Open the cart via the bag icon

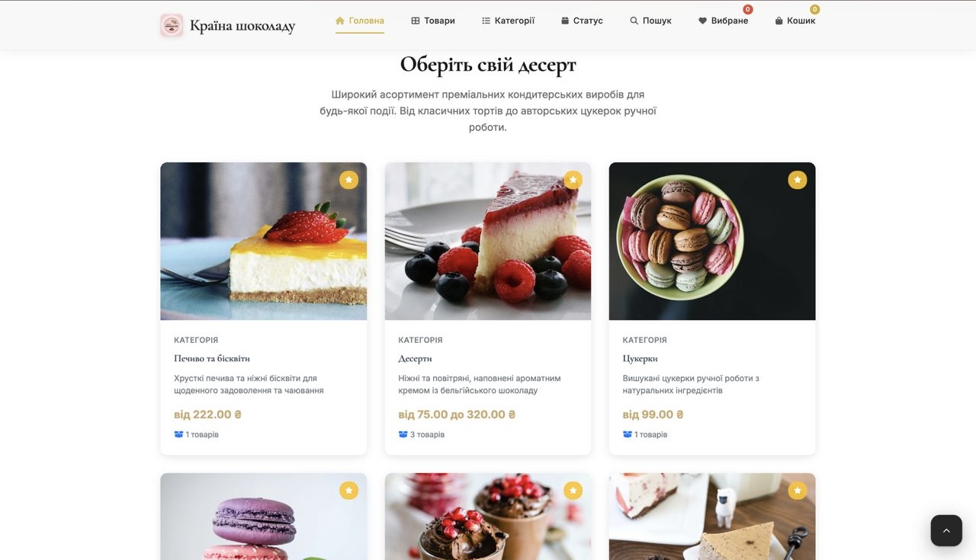[x=779, y=21]
